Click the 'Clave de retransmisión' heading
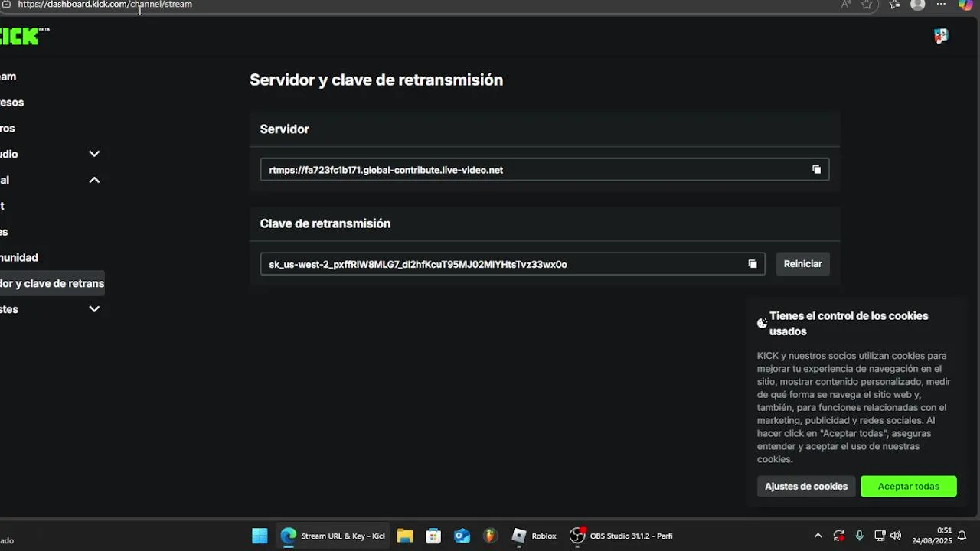Image resolution: width=980 pixels, height=551 pixels. click(325, 223)
